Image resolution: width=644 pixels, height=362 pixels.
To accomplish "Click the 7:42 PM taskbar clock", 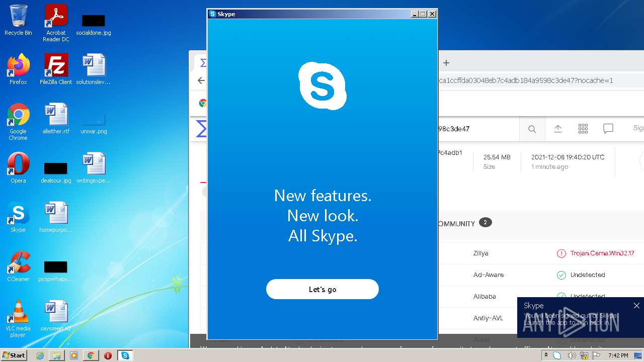I will point(618,355).
